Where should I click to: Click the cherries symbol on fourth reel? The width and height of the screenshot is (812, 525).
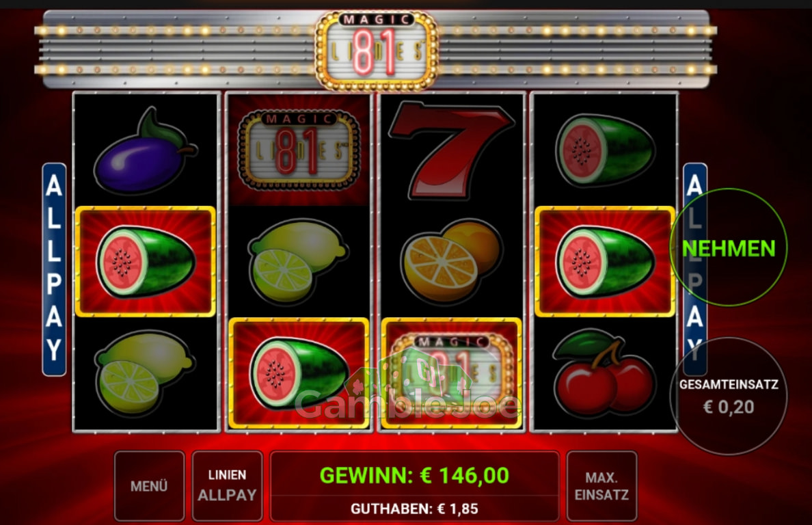tap(604, 373)
